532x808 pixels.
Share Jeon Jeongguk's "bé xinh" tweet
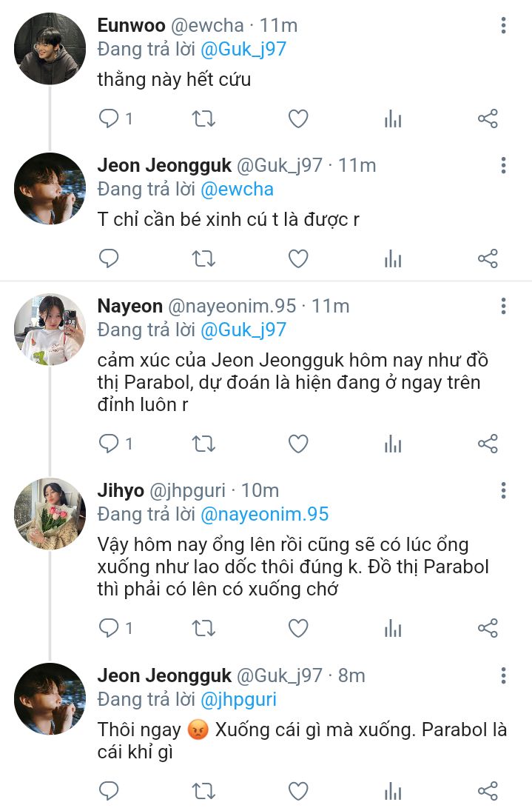tap(488, 258)
